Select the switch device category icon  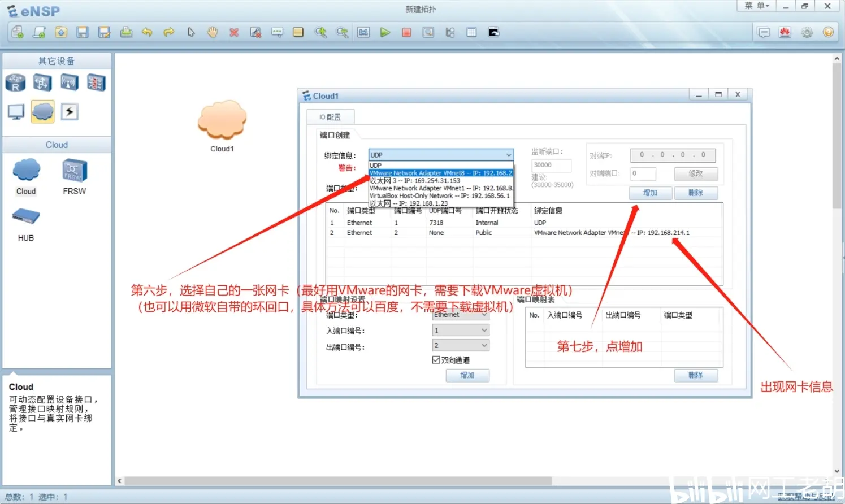click(42, 82)
